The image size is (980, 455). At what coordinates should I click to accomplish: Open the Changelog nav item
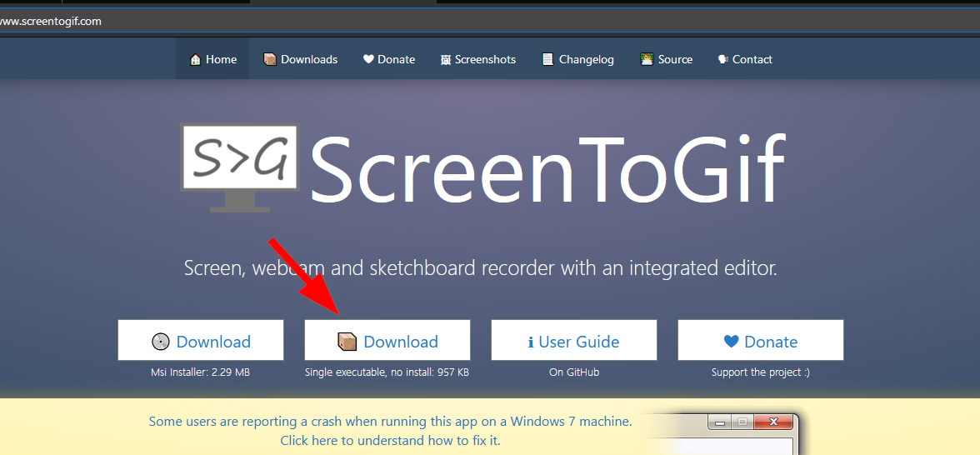pos(577,59)
